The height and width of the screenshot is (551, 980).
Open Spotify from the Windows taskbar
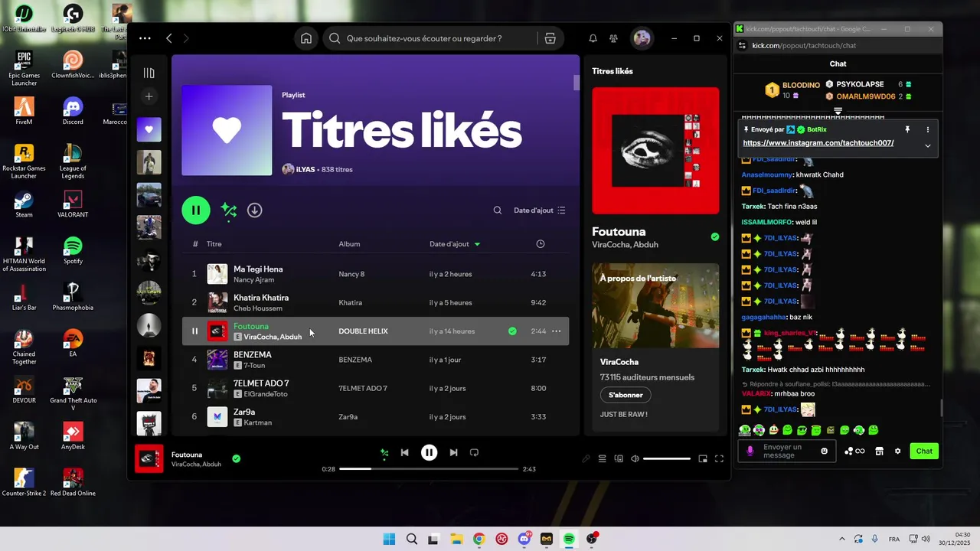[569, 539]
